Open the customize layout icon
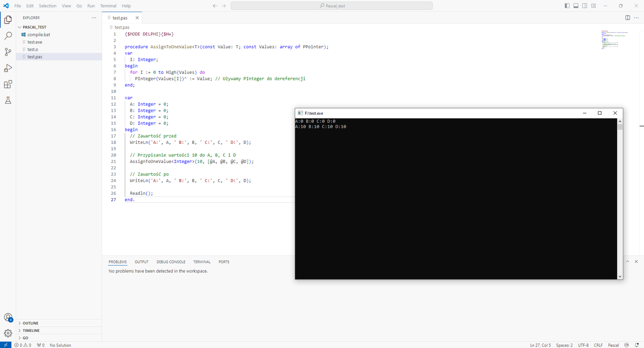 594,6
